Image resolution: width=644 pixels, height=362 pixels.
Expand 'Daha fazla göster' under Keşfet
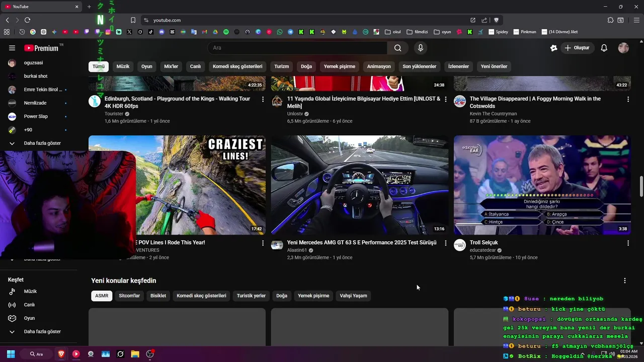pos(38,332)
